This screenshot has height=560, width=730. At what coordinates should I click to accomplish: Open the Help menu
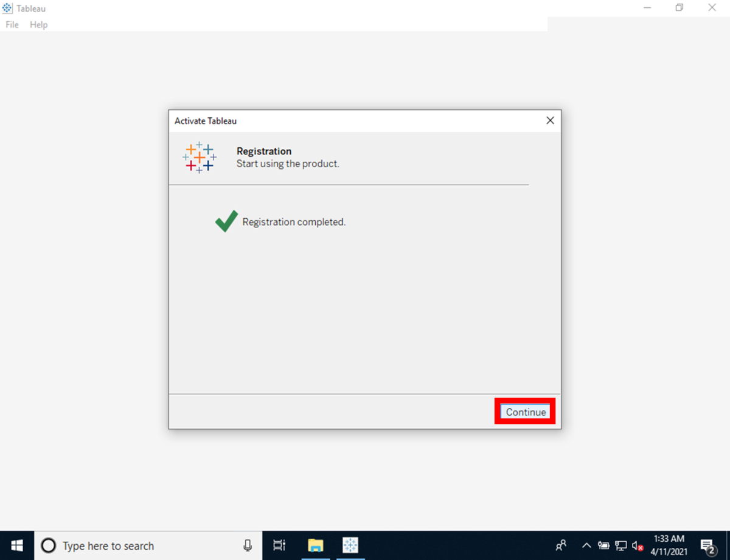pos(38,25)
